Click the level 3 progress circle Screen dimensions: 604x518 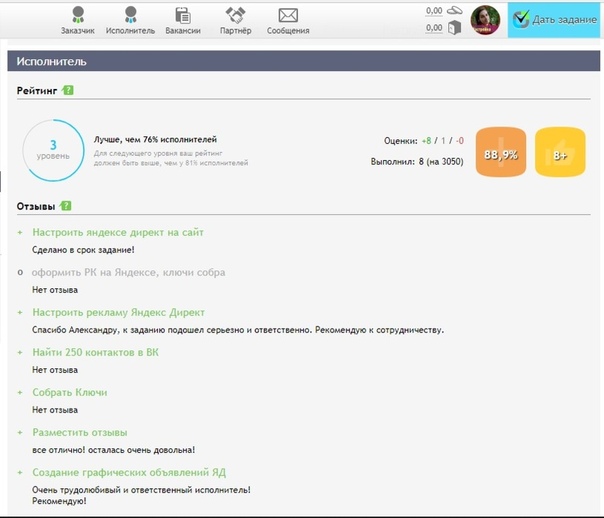pyautogui.click(x=54, y=150)
